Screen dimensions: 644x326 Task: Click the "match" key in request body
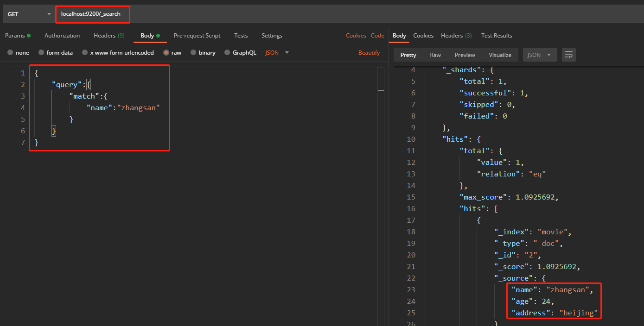[x=84, y=96]
